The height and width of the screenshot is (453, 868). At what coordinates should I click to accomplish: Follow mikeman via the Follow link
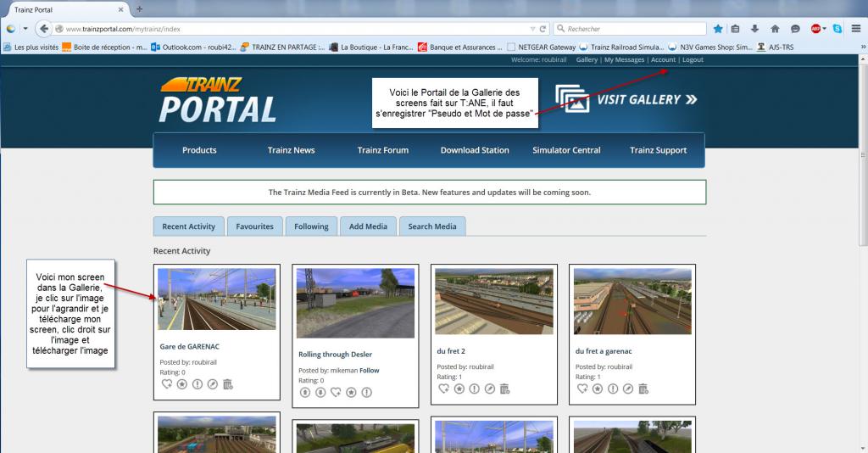click(x=370, y=371)
